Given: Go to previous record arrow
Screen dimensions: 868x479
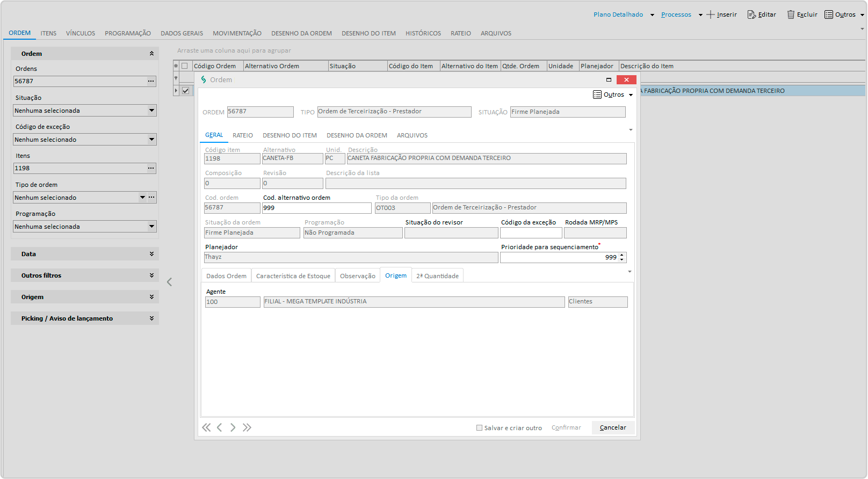Looking at the screenshot, I should [x=219, y=427].
